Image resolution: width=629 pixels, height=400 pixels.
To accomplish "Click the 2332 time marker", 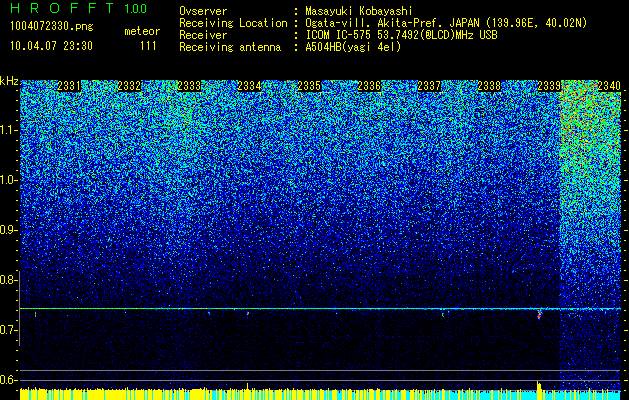I will point(129,86).
